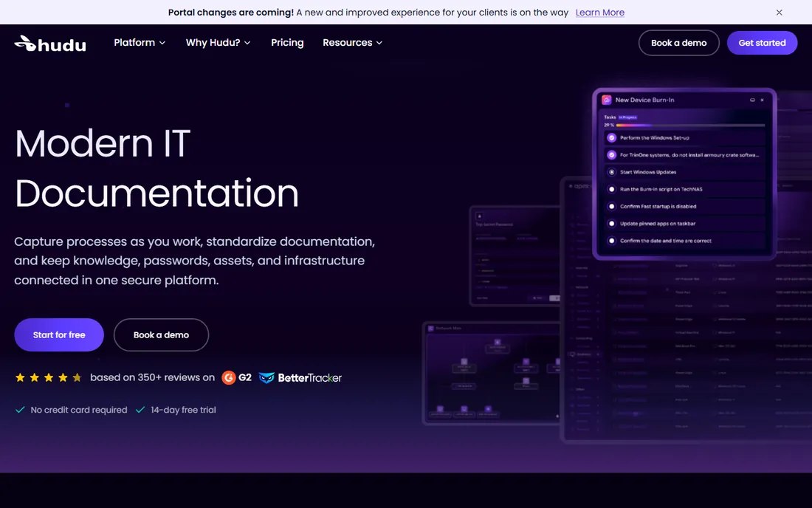The height and width of the screenshot is (508, 812).
Task: Check off Start Windows Updates task
Action: click(612, 172)
